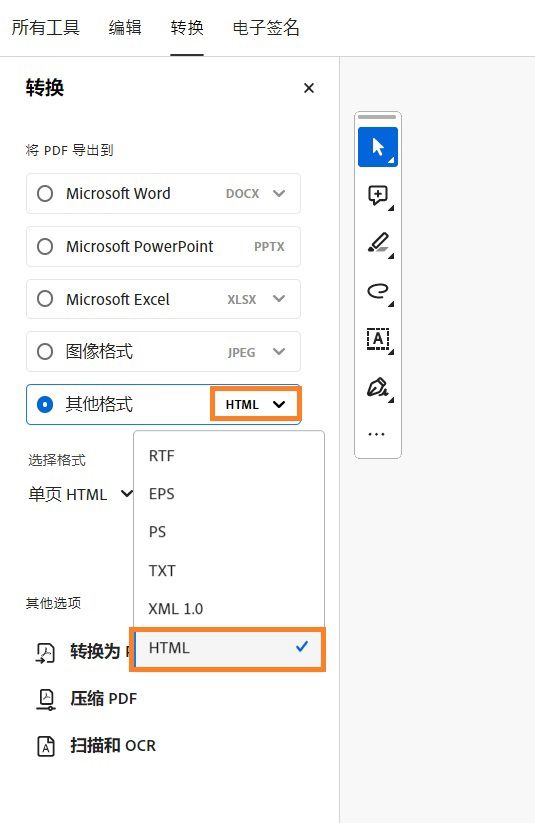The width and height of the screenshot is (535, 823).
Task: Select the text box tool
Action: 377,339
